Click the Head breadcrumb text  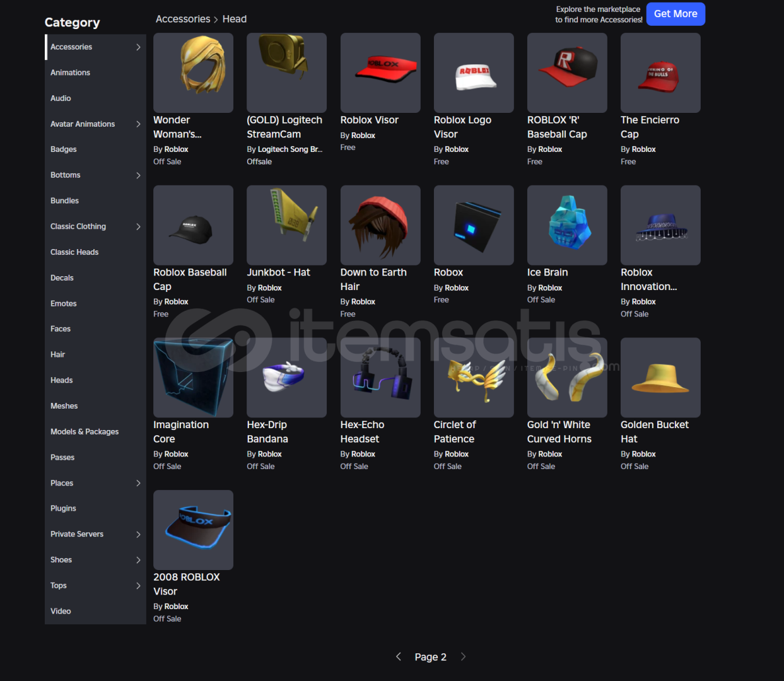click(x=235, y=19)
